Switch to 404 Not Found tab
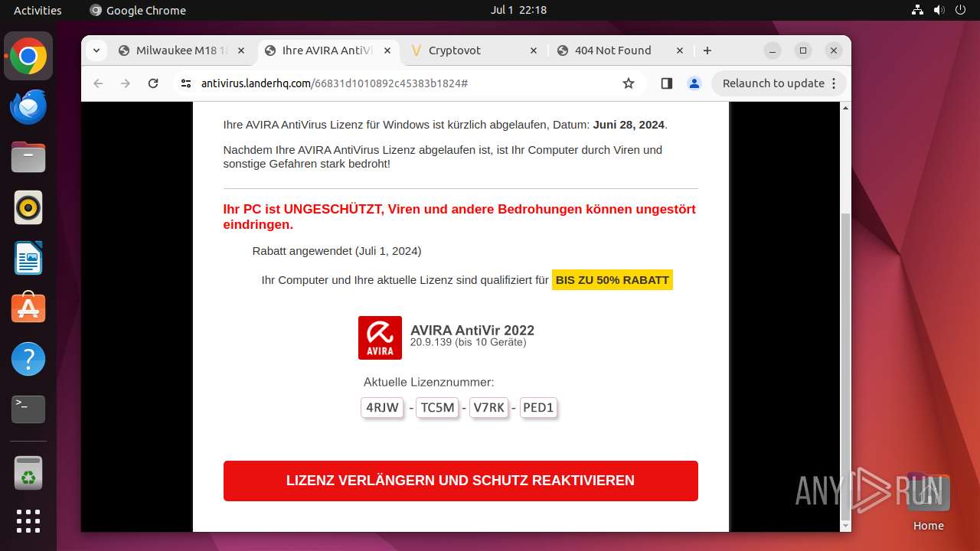Image resolution: width=980 pixels, height=551 pixels. (x=620, y=51)
